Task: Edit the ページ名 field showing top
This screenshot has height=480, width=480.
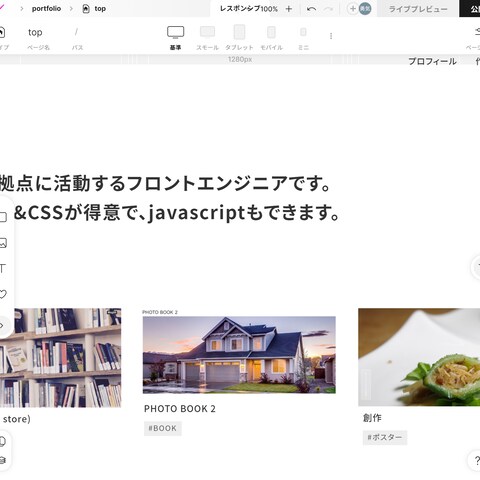Action: click(35, 32)
